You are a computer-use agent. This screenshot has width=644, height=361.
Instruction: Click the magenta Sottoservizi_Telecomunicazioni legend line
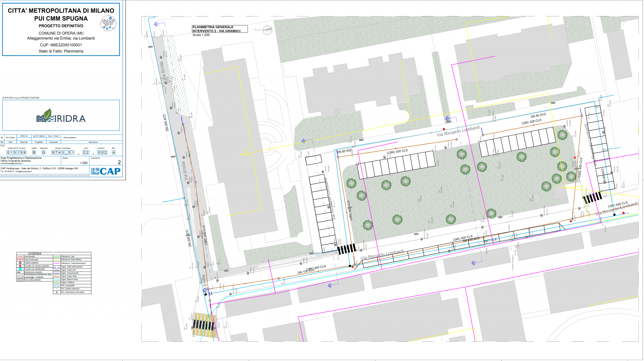57,263
